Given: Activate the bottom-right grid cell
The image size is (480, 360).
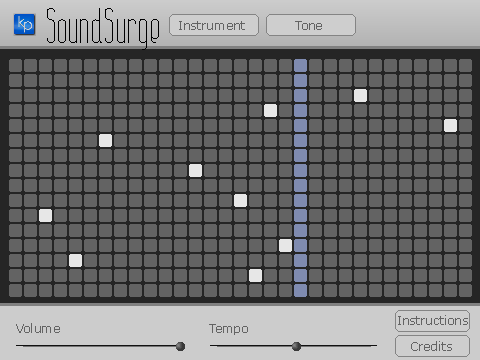Looking at the screenshot, I should pyautogui.click(x=465, y=291).
